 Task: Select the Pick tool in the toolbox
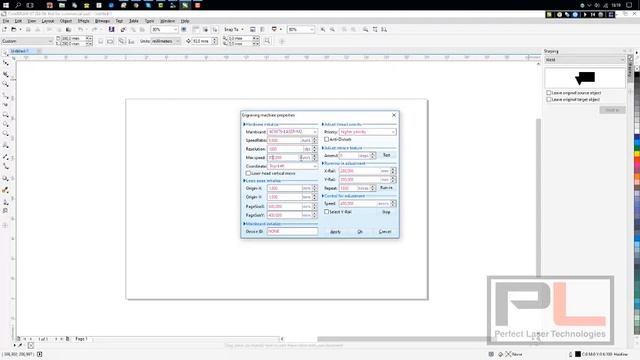click(x=5, y=53)
